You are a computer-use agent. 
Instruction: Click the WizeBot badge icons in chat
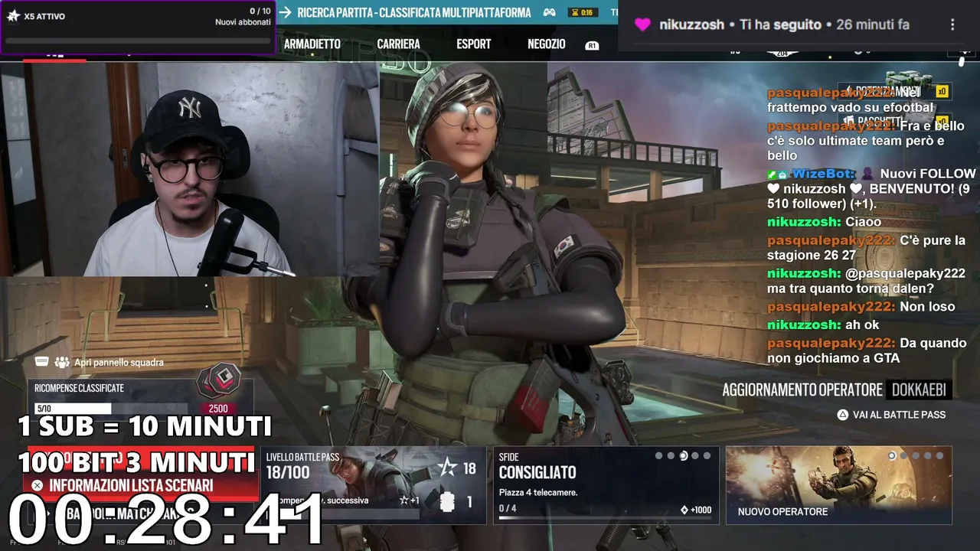[778, 174]
